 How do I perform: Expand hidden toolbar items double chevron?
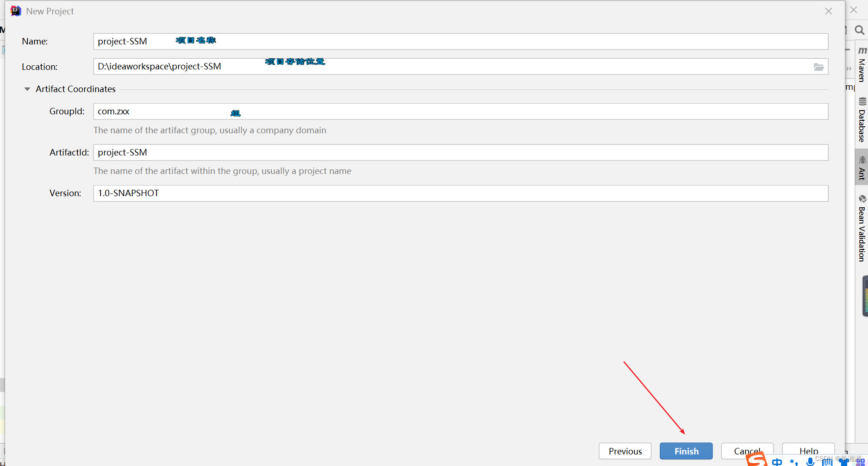coord(849,68)
